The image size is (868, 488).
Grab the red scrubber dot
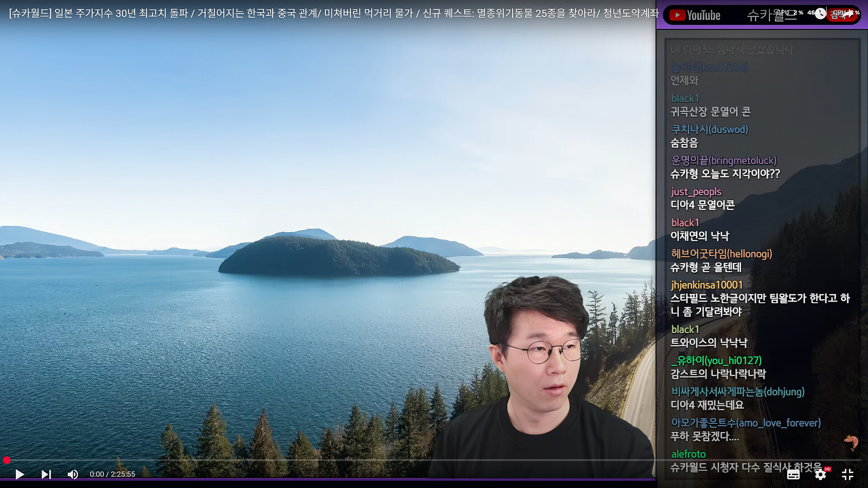(x=7, y=460)
